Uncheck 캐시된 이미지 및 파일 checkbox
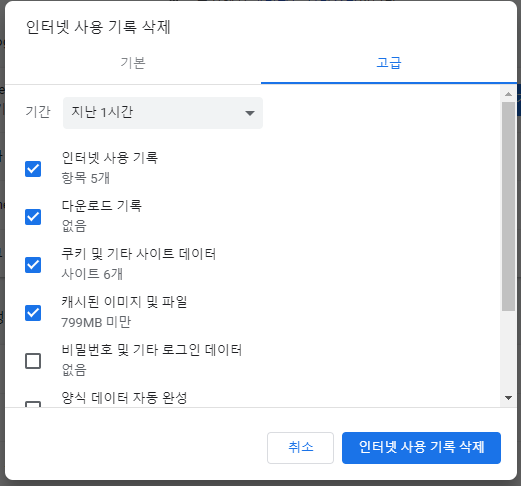The width and height of the screenshot is (521, 486). point(33,313)
